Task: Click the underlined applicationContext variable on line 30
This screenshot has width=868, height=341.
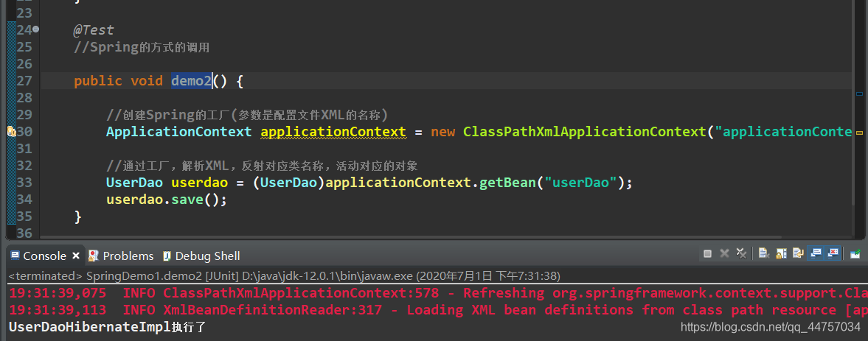Action: 333,132
